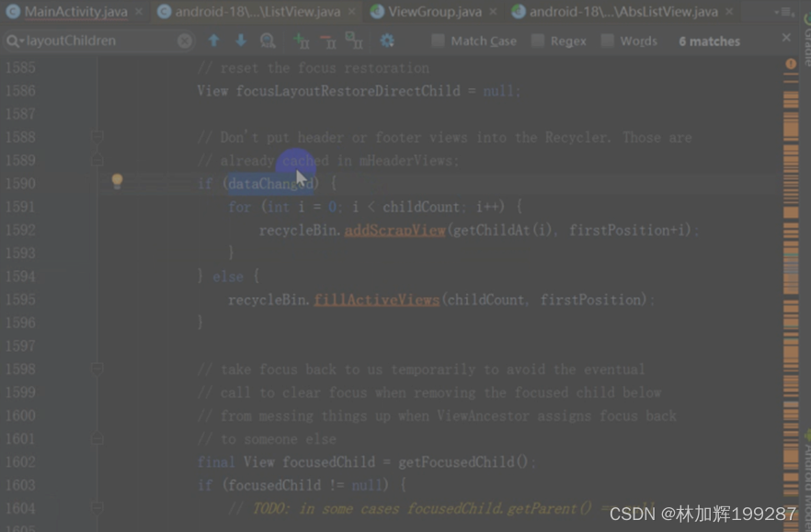Click the '6 matches' result count
Image resolution: width=811 pixels, height=532 pixels.
coord(709,41)
